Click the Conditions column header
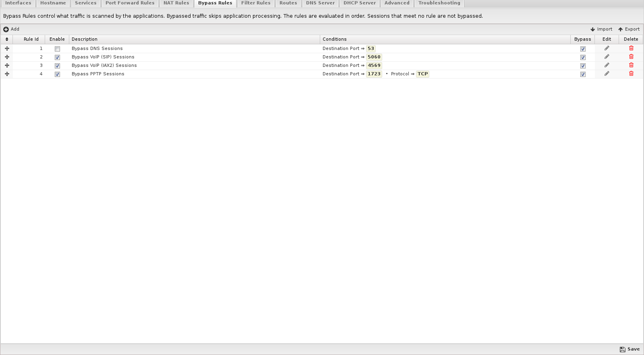This screenshot has width=644, height=355. 445,39
